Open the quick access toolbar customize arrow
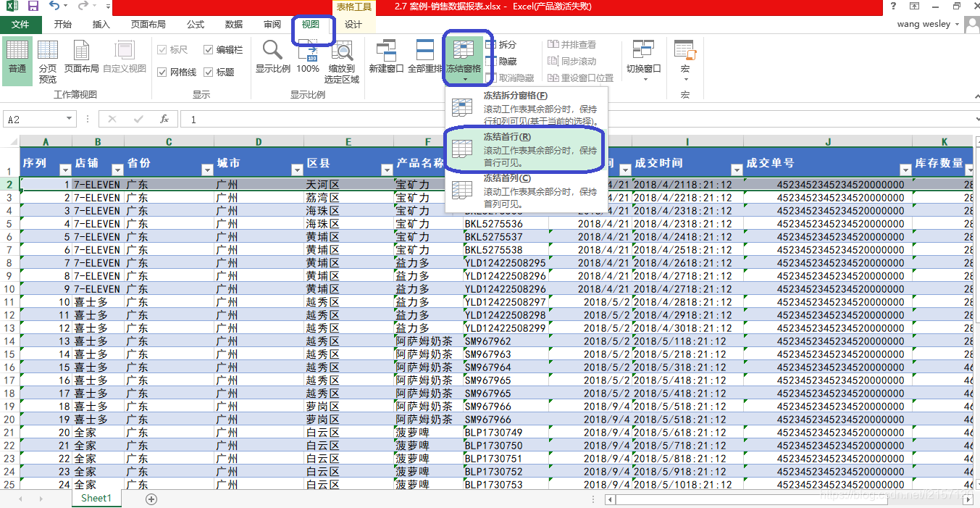The image size is (980, 508). tap(108, 7)
